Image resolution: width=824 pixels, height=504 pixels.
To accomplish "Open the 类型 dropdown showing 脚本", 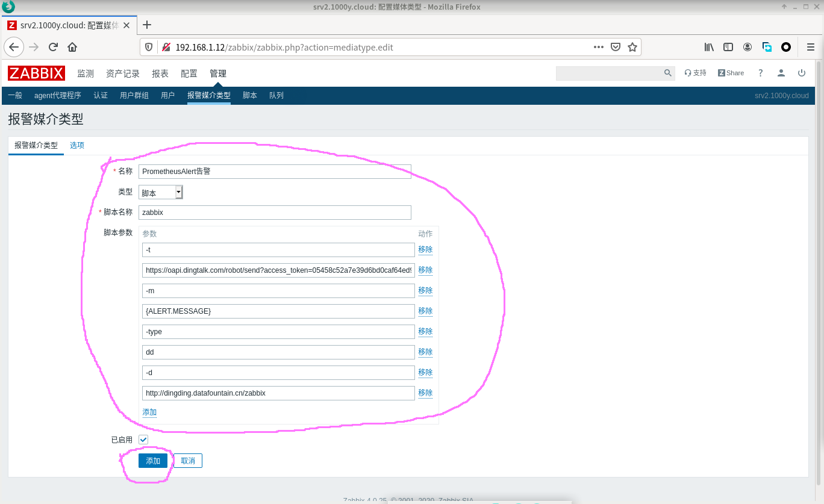I will [160, 192].
